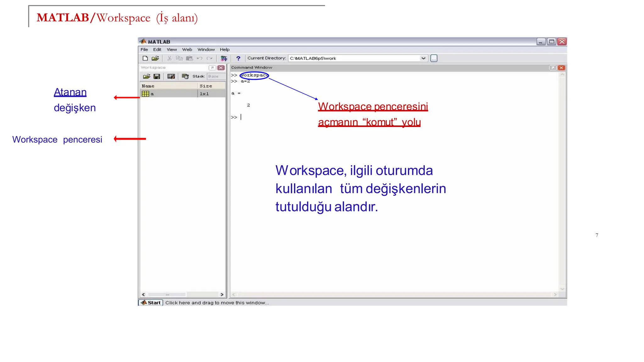Click the Atanan link text on slide

point(70,92)
